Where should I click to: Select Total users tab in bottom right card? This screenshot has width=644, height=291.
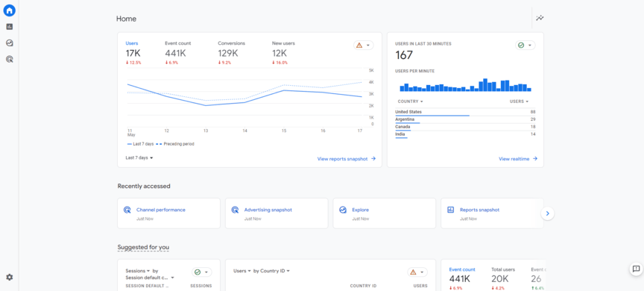(503, 278)
